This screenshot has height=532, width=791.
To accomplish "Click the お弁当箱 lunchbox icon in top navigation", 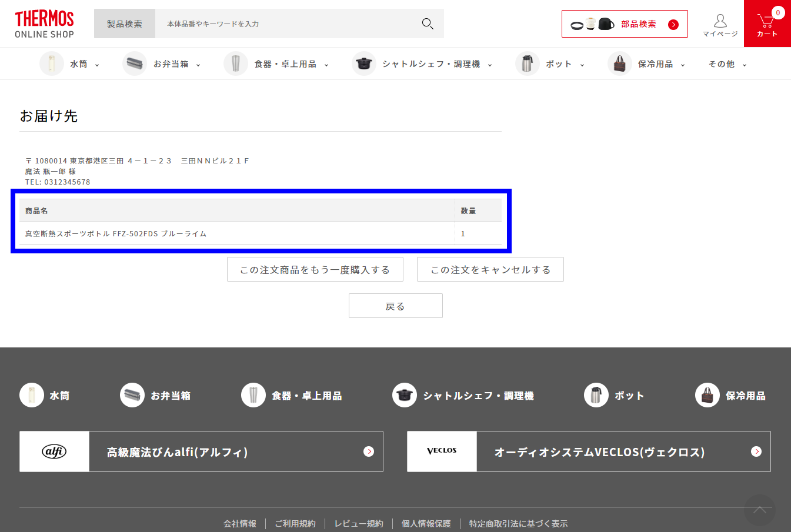I will pyautogui.click(x=135, y=63).
